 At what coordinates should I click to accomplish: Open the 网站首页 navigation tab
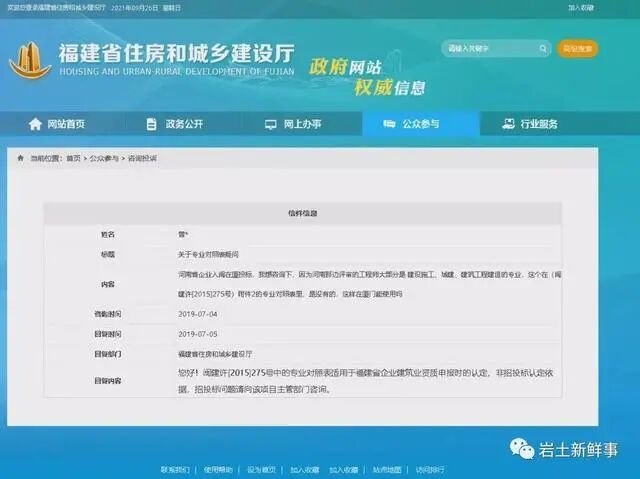(x=57, y=124)
